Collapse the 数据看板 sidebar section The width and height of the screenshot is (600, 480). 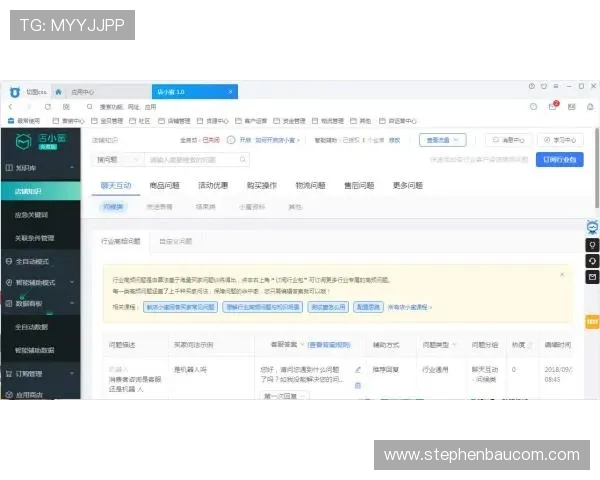click(x=72, y=303)
